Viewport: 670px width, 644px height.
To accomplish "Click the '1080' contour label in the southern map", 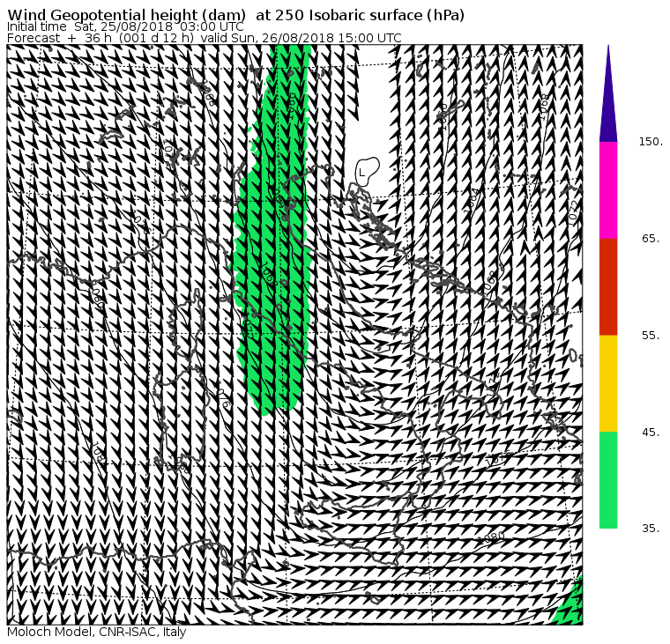I will click(491, 538).
